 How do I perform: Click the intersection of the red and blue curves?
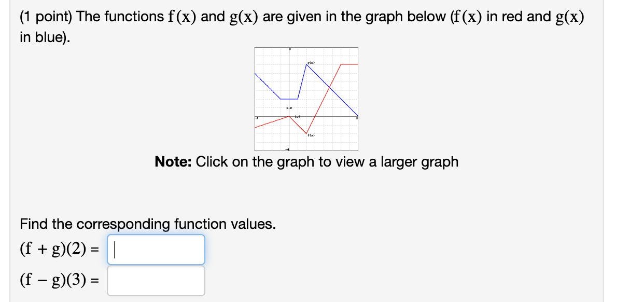pos(330,88)
